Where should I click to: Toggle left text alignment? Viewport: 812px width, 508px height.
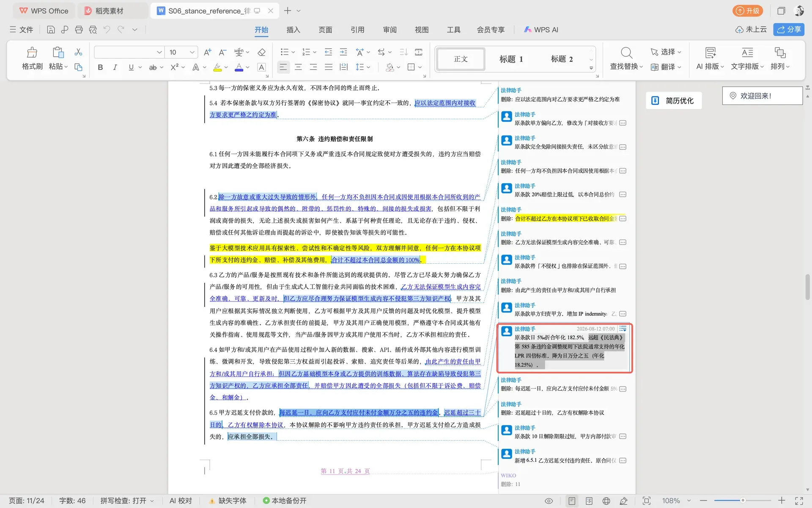(283, 67)
